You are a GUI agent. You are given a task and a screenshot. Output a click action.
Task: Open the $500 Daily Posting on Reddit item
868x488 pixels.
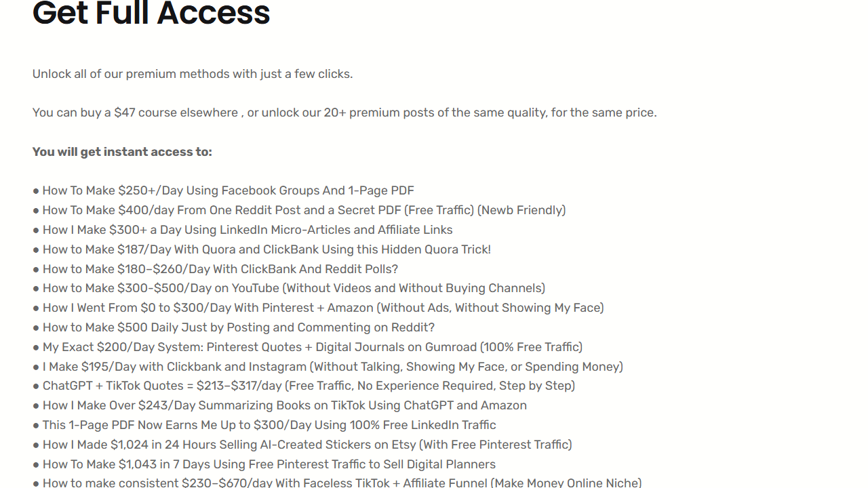coord(233,327)
